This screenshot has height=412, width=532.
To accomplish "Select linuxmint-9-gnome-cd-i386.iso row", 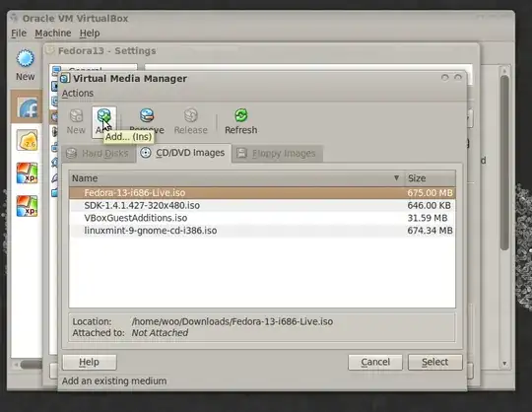I will coord(262,231).
